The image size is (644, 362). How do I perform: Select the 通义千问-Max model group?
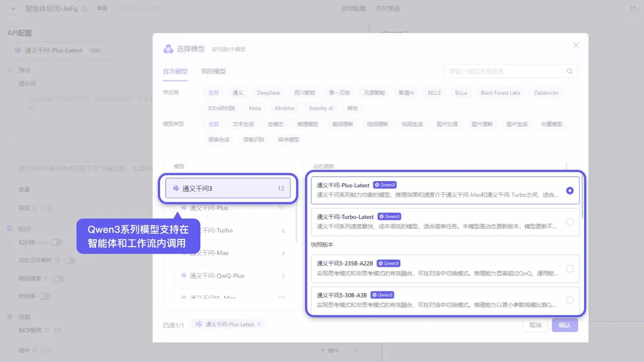coord(232,253)
